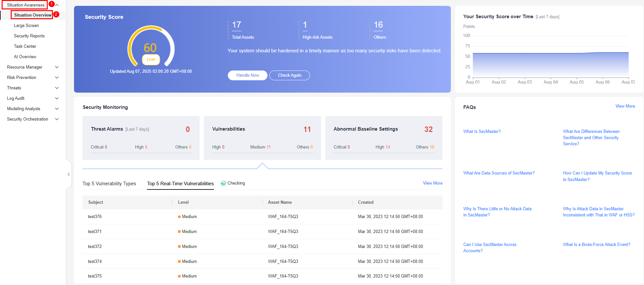Image resolution: width=644 pixels, height=285 pixels.
Task: Select the Vulnerabilities total 11
Action: click(307, 129)
